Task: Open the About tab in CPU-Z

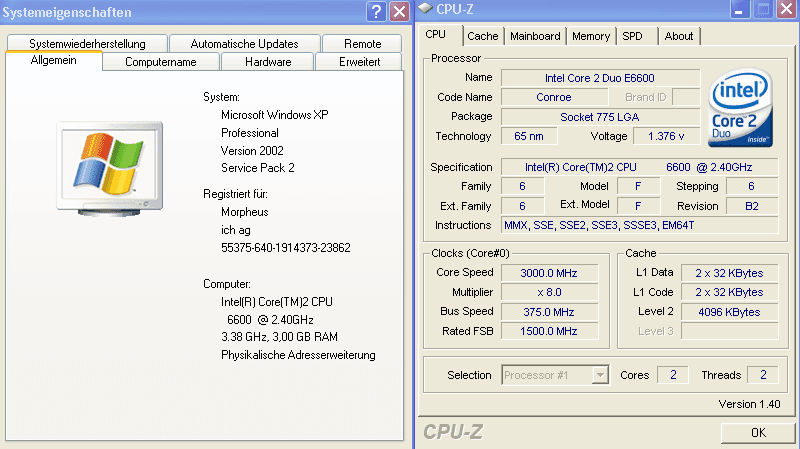Action: coord(679,36)
